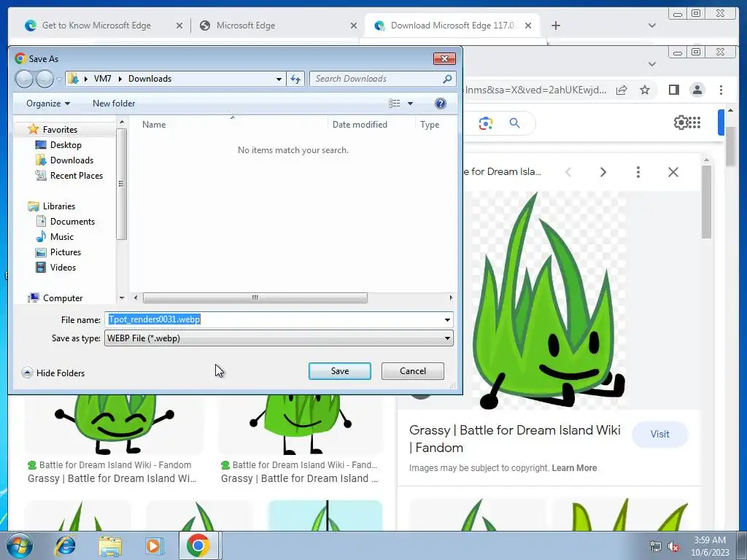Select Downloads in Favorites list
Viewport: 747px width, 560px height.
pos(71,160)
